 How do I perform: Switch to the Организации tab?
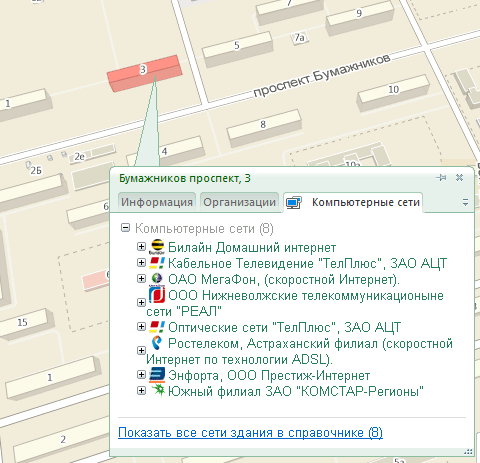click(239, 202)
